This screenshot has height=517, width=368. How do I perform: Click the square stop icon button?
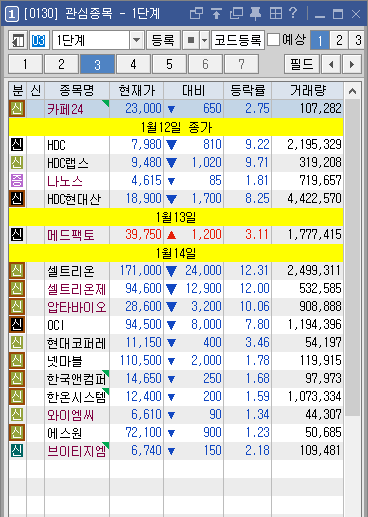tap(191, 40)
